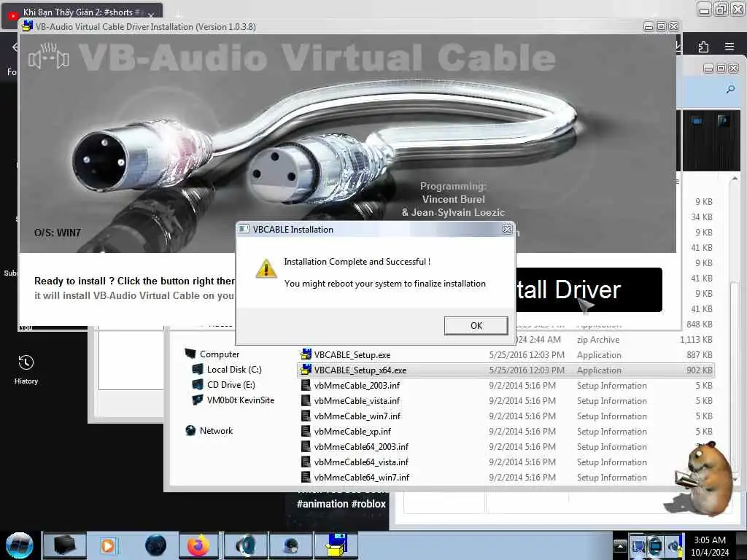The image size is (747, 560).
Task: Click the 848 KB size cell
Action: (x=700, y=324)
